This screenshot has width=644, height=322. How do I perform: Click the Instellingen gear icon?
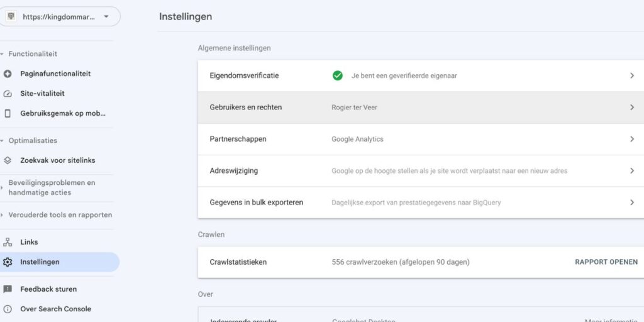8,262
